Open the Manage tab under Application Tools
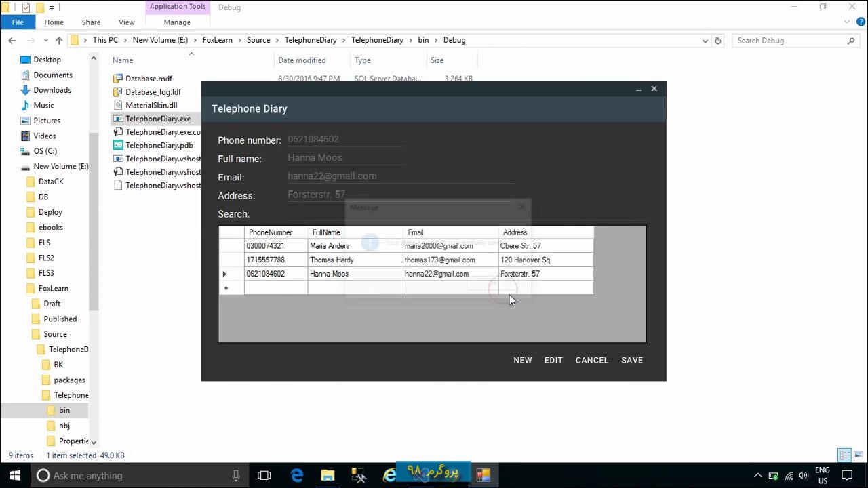868x488 pixels. click(x=177, y=22)
